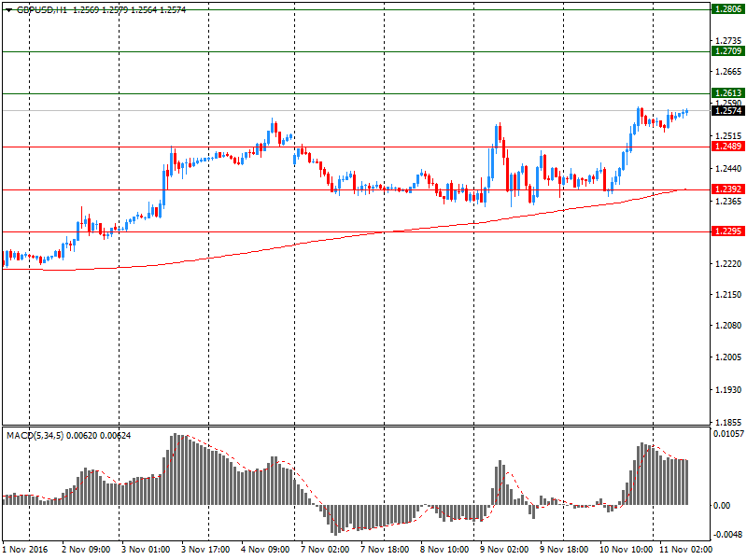Click the 8 Nov 10:00 time axis label
The height and width of the screenshot is (560, 747).
(x=444, y=549)
